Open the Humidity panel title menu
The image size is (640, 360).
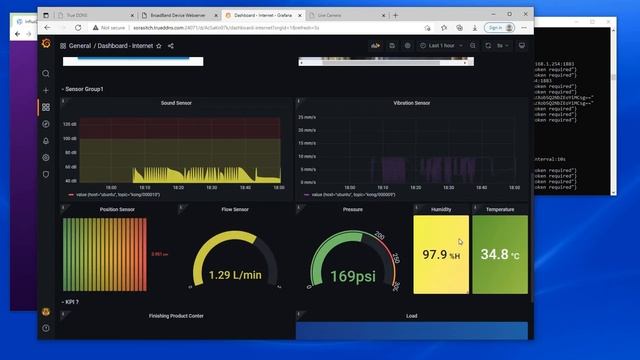[x=441, y=209]
